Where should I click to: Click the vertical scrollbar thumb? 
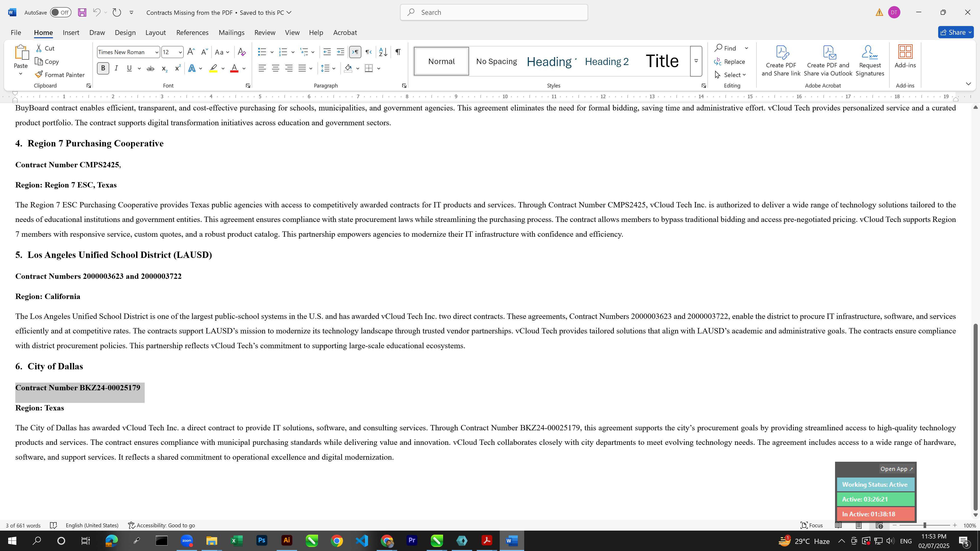click(975, 417)
